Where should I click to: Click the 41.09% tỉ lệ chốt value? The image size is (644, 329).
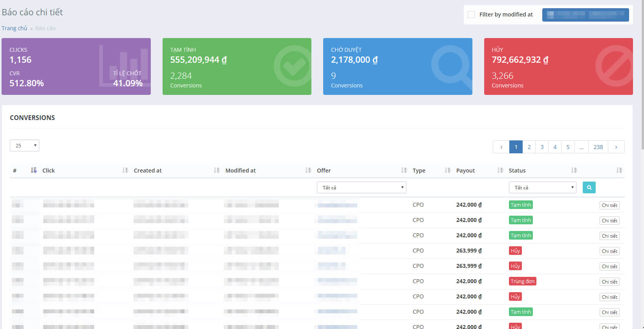coord(128,83)
